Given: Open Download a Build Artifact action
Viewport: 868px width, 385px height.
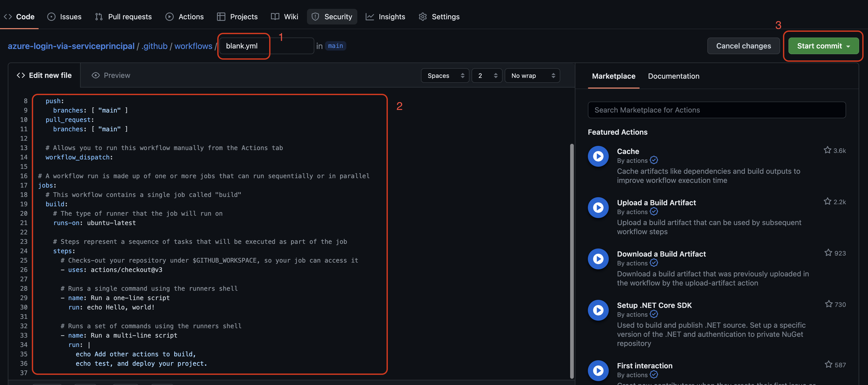Looking at the screenshot, I should 661,254.
